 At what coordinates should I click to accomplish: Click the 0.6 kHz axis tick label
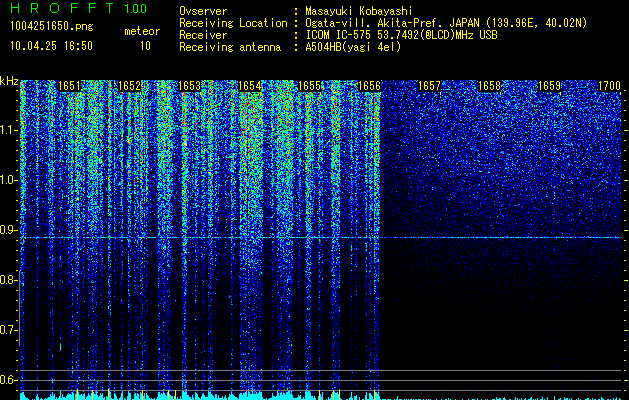pos(8,380)
